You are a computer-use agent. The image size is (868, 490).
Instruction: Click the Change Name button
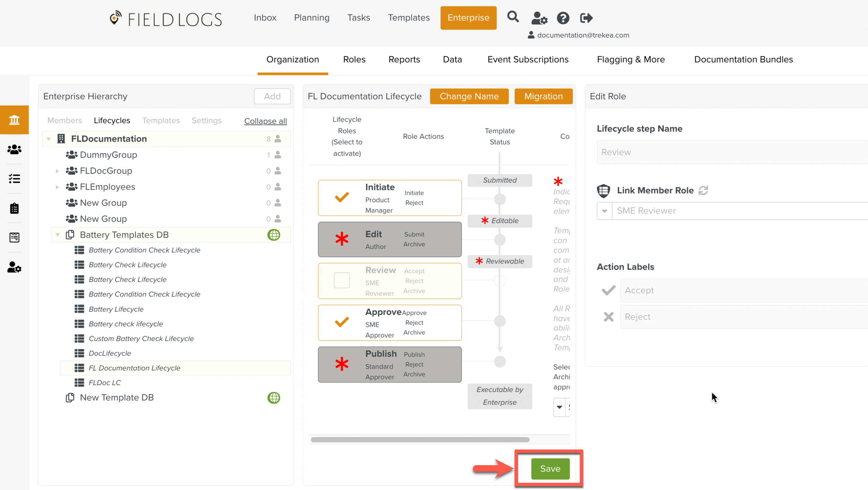point(469,96)
